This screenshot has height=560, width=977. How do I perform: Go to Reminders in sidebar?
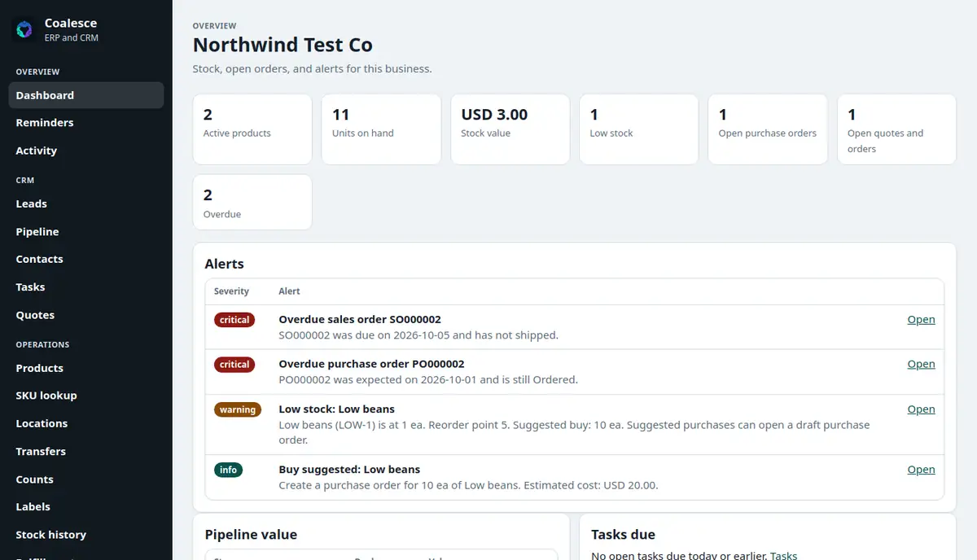86,123
